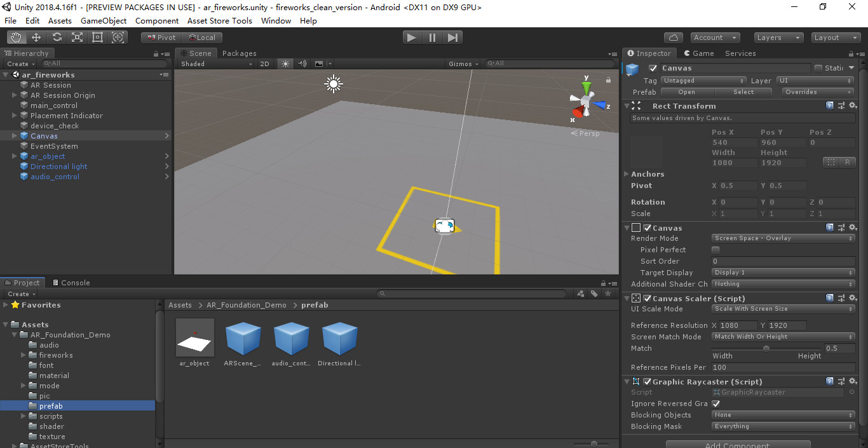This screenshot has width=868, height=448.
Task: Toggle the Pivot/Center handle button
Action: pyautogui.click(x=161, y=37)
